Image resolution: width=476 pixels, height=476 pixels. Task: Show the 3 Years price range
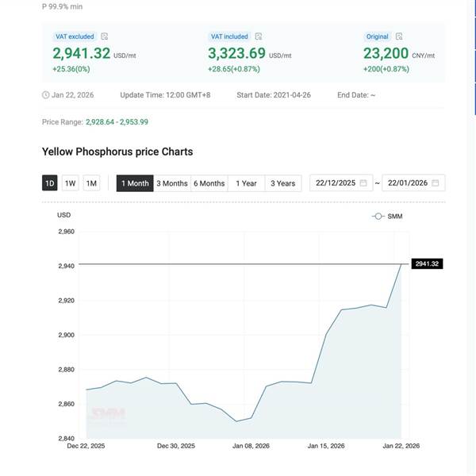[x=283, y=183]
